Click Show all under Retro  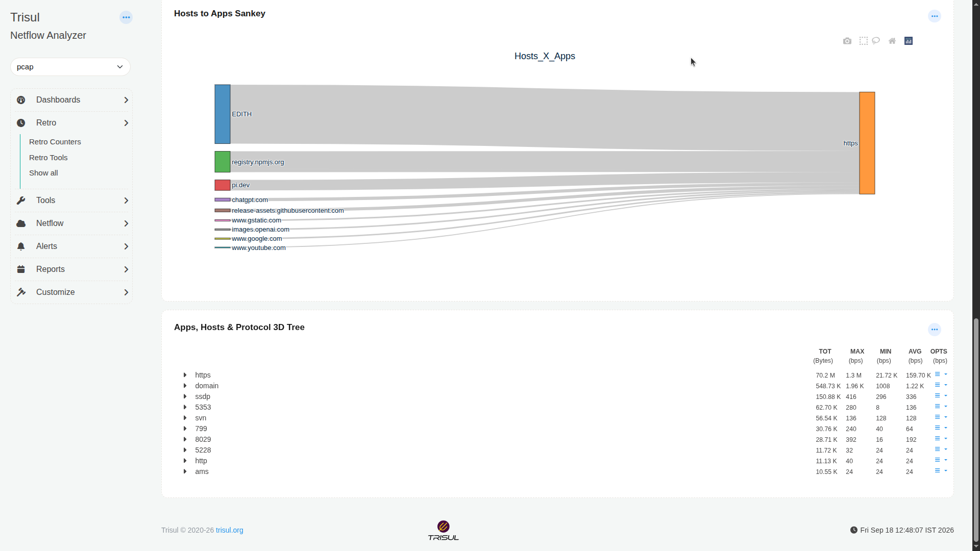tap(43, 173)
